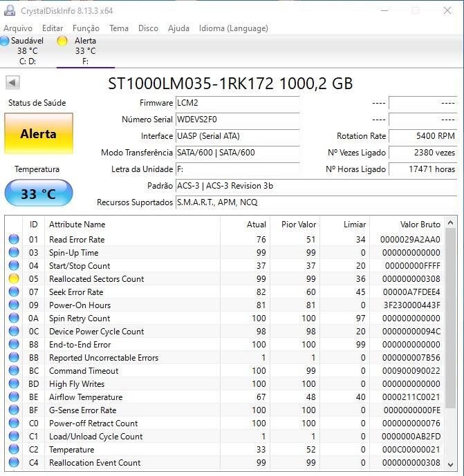This screenshot has width=464, height=476.
Task: Open the Função menu
Action: pyautogui.click(x=86, y=28)
